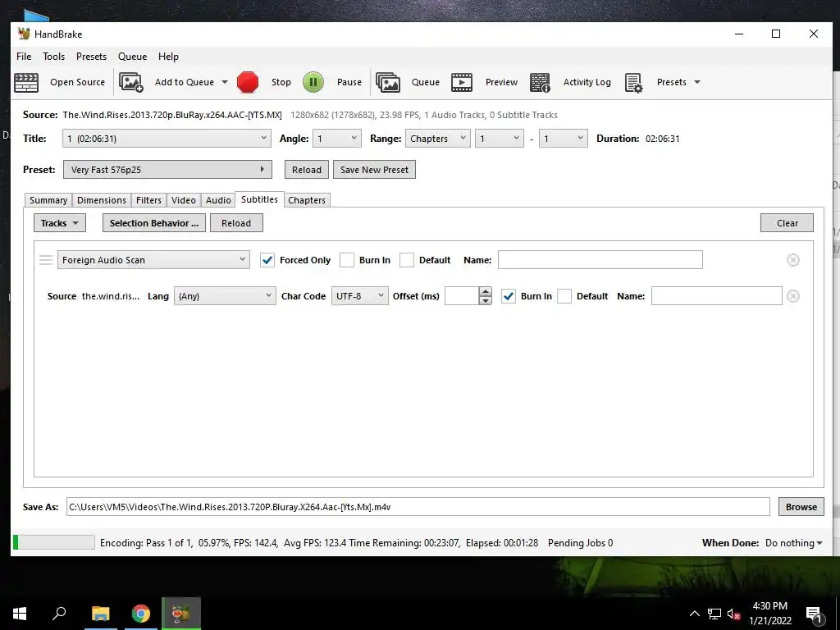
Task: Click Reload next to Preset
Action: click(x=307, y=170)
